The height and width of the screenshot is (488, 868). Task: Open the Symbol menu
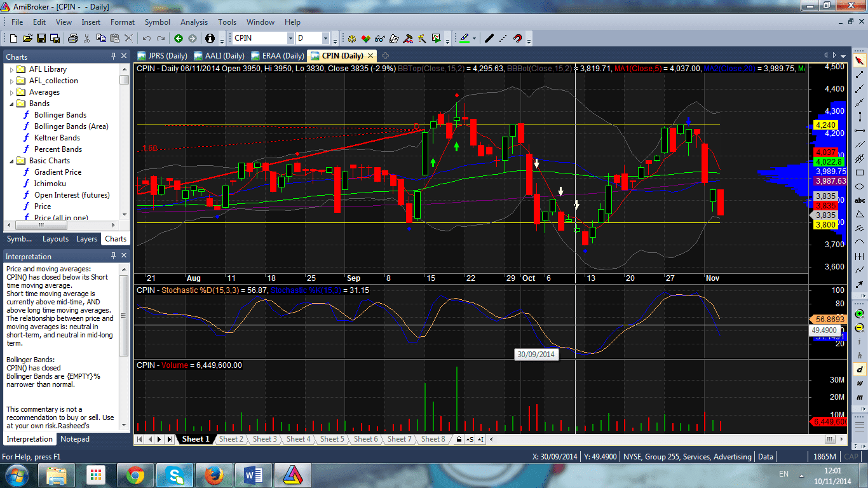(x=158, y=22)
